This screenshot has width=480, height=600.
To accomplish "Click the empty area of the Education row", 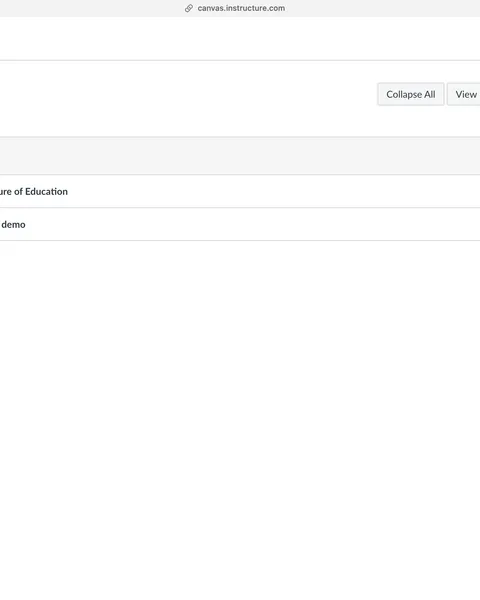I will [x=274, y=191].
